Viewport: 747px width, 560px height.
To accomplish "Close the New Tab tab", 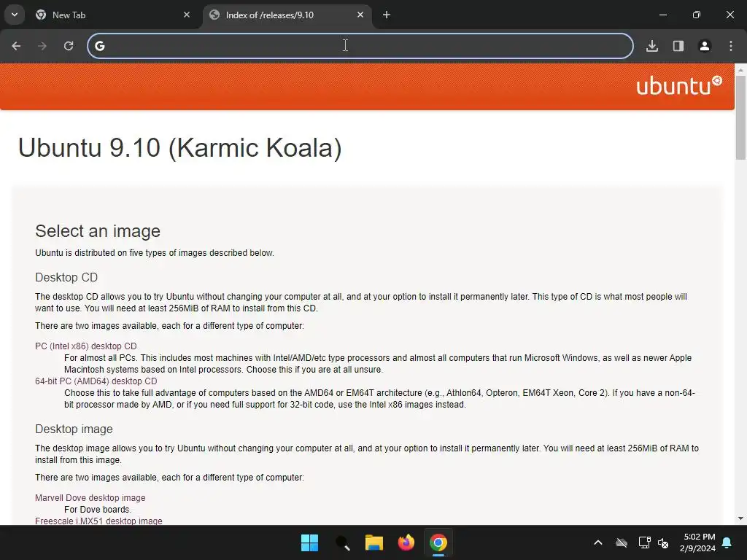I will [187, 15].
